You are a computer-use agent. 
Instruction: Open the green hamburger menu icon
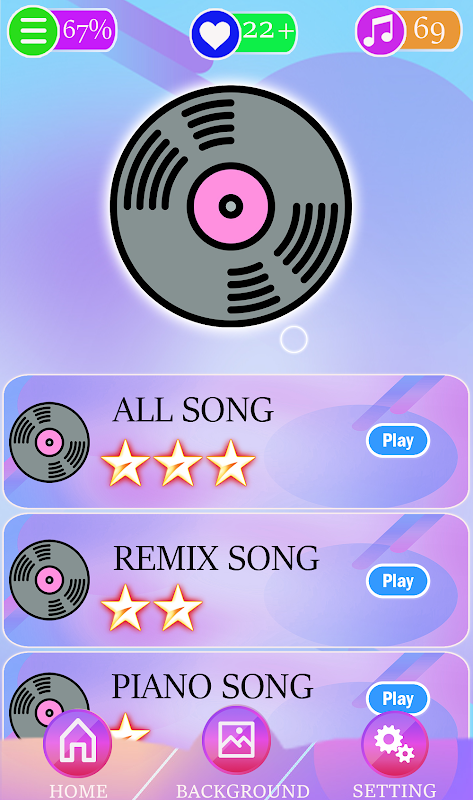(x=33, y=31)
